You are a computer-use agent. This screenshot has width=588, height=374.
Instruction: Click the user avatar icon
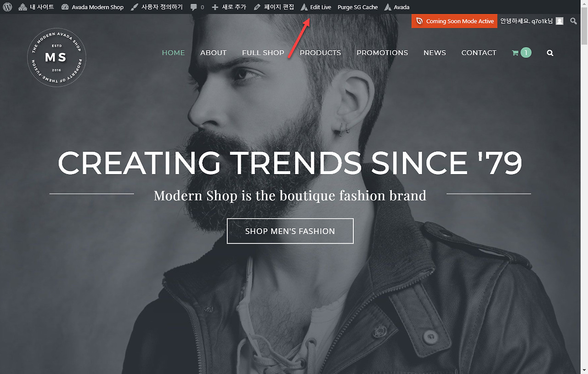[x=560, y=21]
